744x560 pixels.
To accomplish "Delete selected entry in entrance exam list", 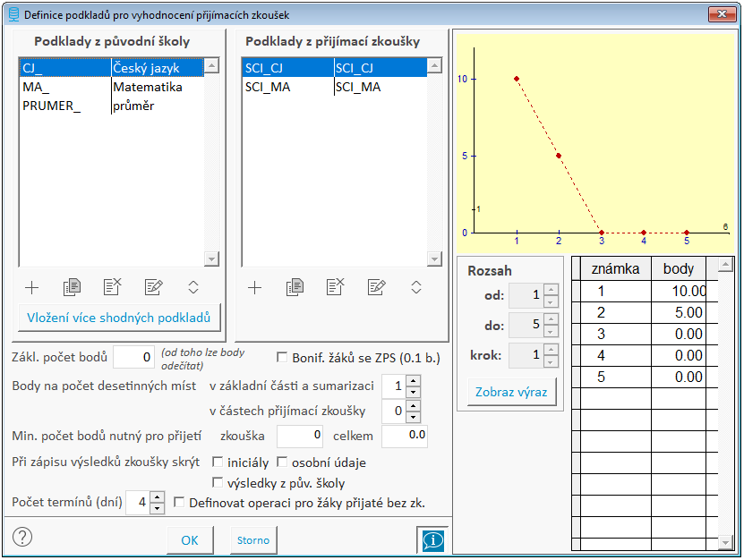I will coord(336,287).
